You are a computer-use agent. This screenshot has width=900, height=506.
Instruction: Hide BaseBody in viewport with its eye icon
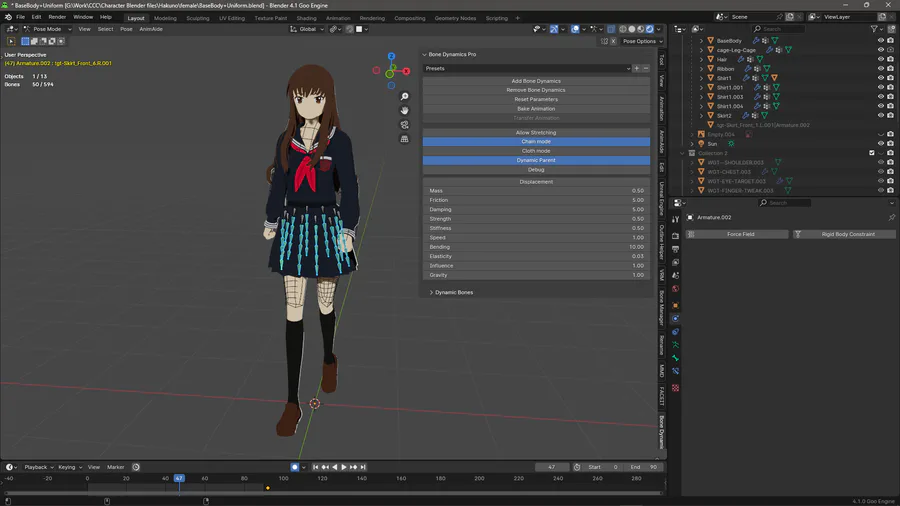(880, 41)
